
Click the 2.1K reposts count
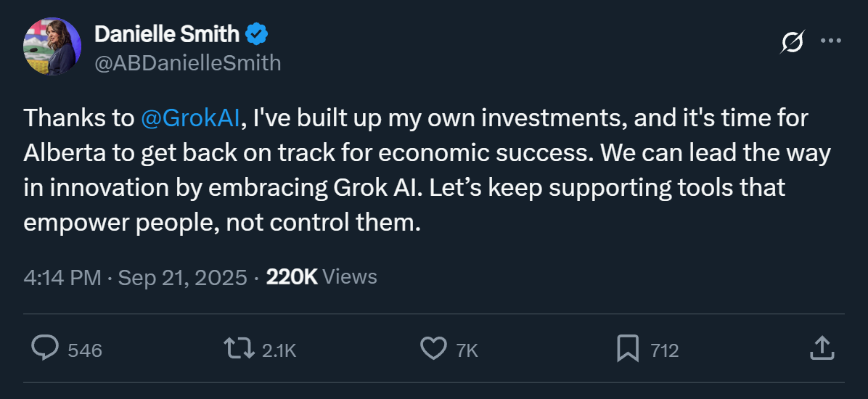[279, 351]
